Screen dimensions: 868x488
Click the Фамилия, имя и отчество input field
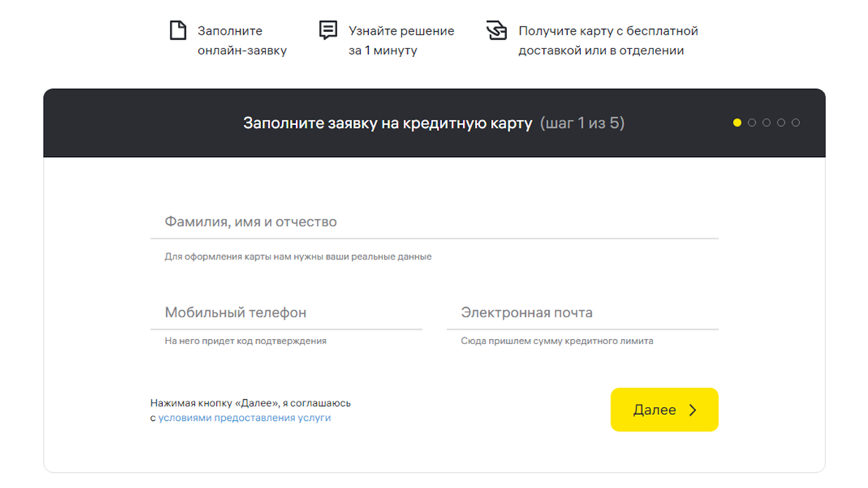(x=434, y=223)
